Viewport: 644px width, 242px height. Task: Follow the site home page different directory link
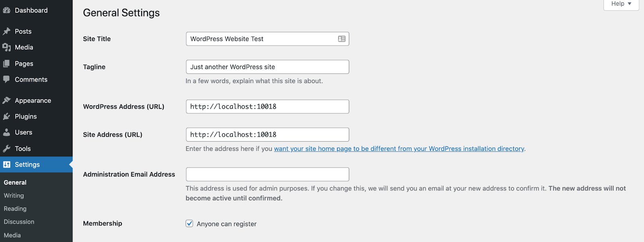(399, 149)
